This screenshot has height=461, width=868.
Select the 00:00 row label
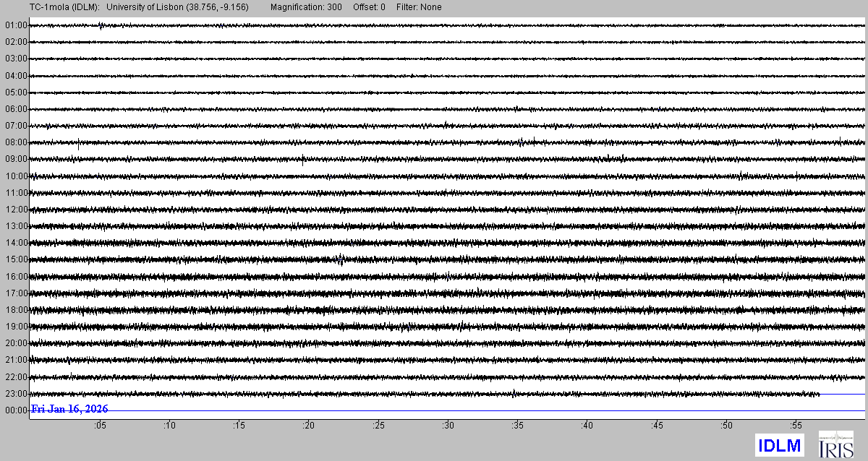click(x=16, y=410)
